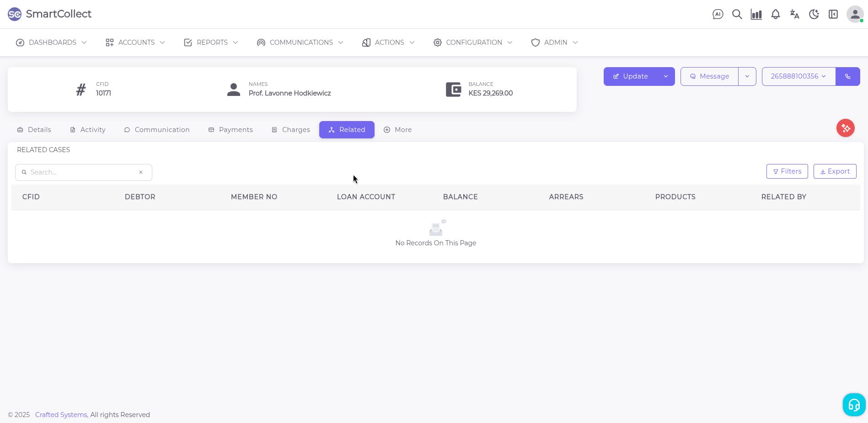The width and height of the screenshot is (868, 423).
Task: Open the AI chat assistant icon
Action: (x=718, y=14)
